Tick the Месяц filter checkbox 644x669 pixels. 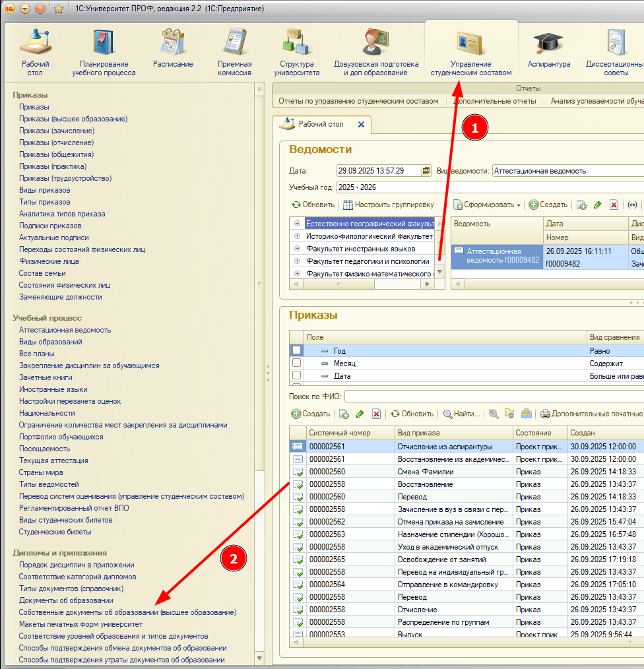click(297, 364)
